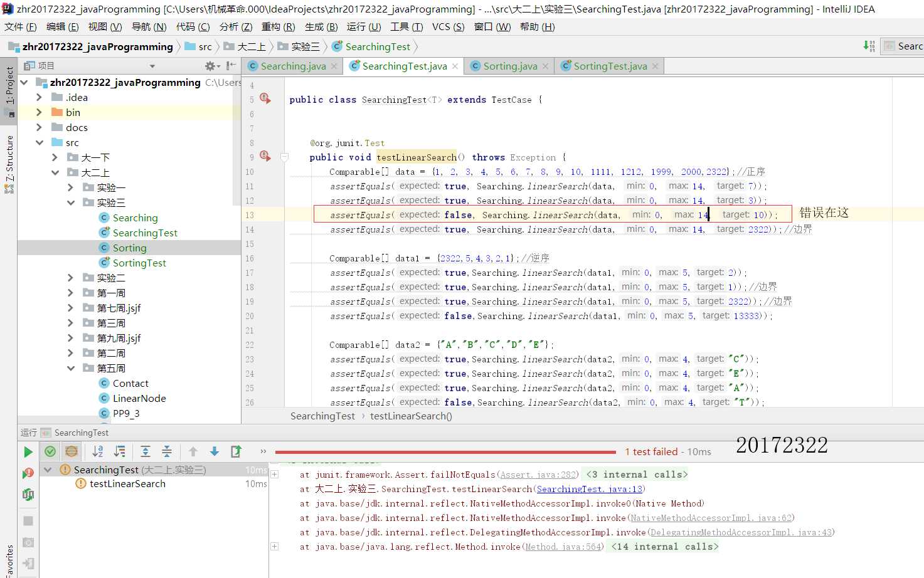Viewport: 924px width, 578px height.
Task: Click the dump threads camera icon
Action: pos(28,542)
